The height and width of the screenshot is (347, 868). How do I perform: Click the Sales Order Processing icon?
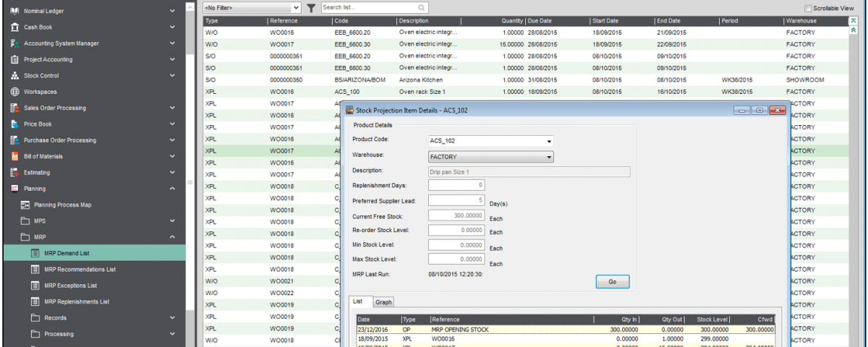click(15, 108)
